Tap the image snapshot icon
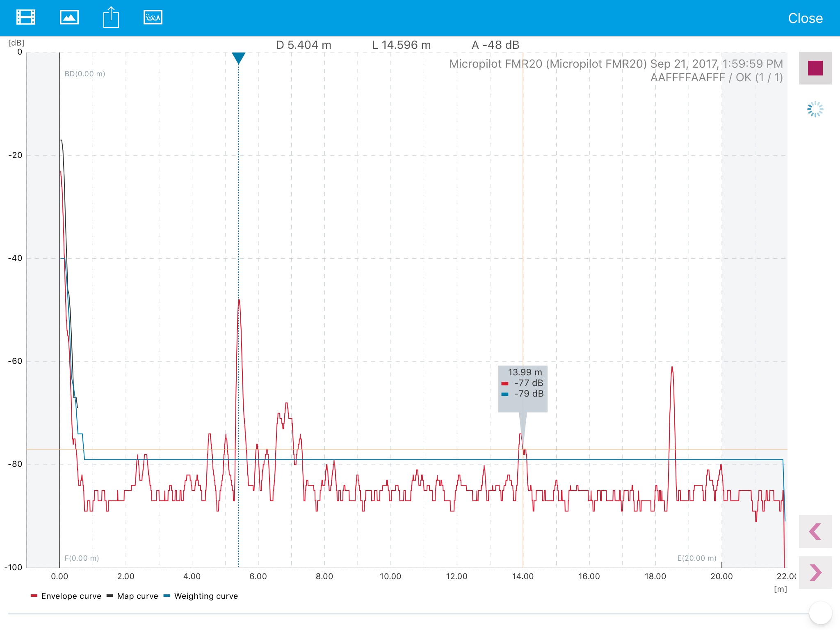Image resolution: width=840 pixels, height=630 pixels. [69, 18]
